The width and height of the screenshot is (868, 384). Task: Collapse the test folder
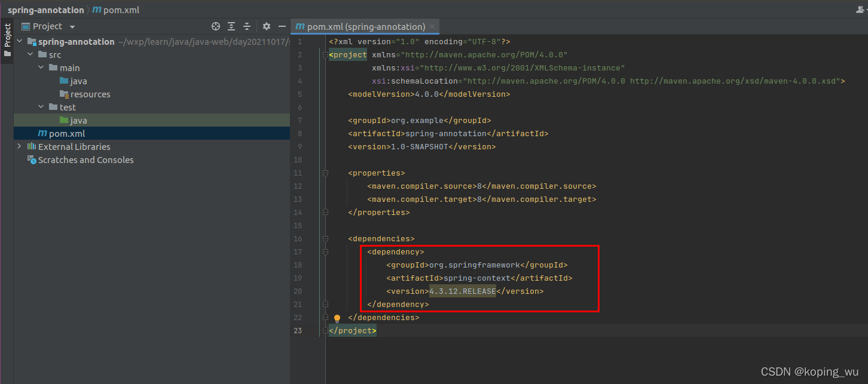(41, 107)
